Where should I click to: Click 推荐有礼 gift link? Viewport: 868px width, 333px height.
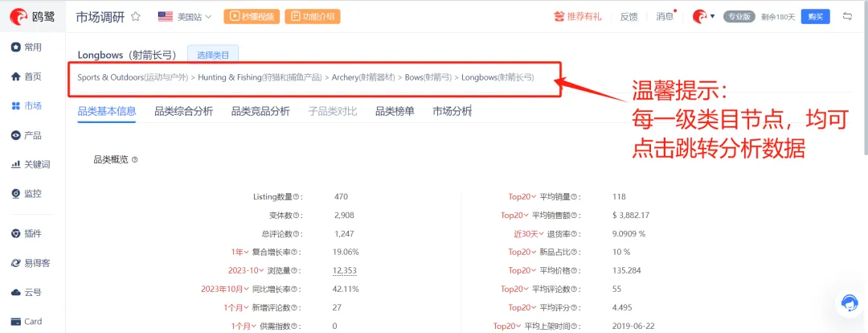pyautogui.click(x=577, y=17)
